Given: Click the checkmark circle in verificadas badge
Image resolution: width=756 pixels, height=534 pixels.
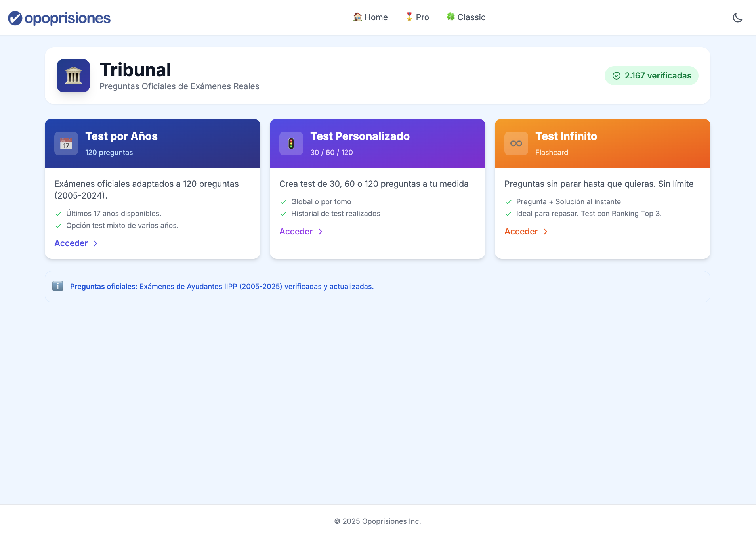Looking at the screenshot, I should click(x=617, y=76).
